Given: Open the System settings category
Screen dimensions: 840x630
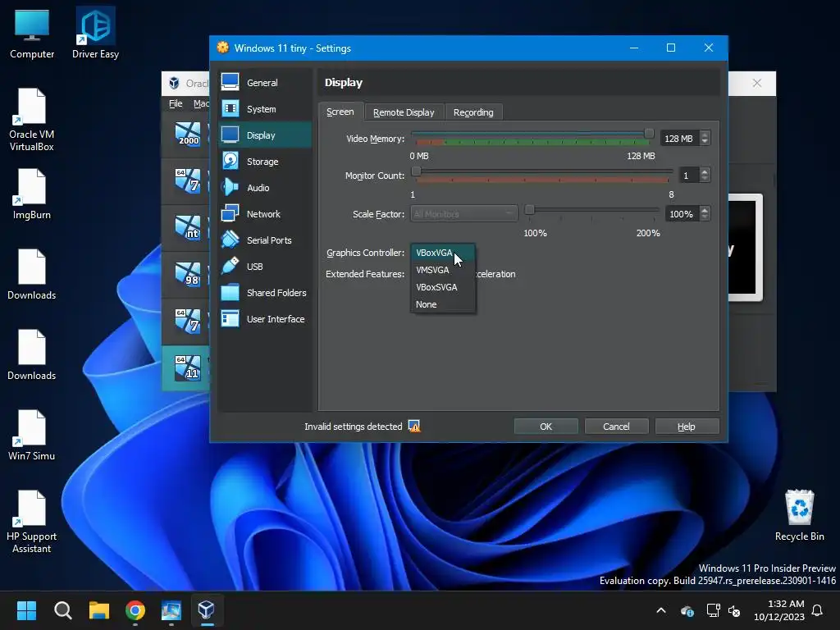Looking at the screenshot, I should (x=265, y=109).
